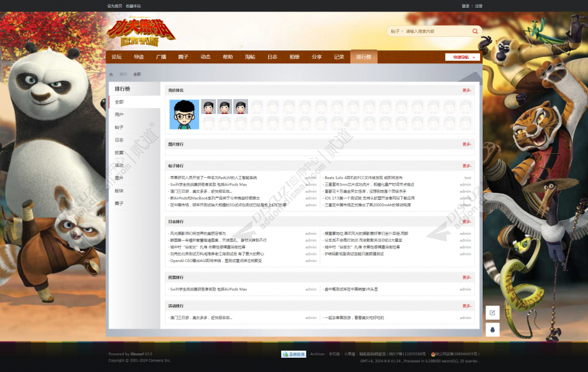Click the 在线咨询 online chat badge
This screenshot has height=372, width=588.
pyautogui.click(x=293, y=354)
